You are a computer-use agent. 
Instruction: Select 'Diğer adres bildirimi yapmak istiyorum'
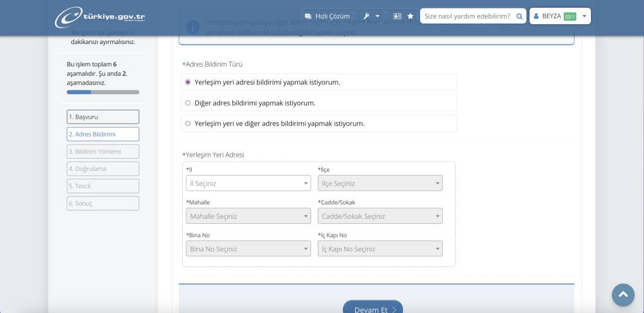pyautogui.click(x=319, y=103)
